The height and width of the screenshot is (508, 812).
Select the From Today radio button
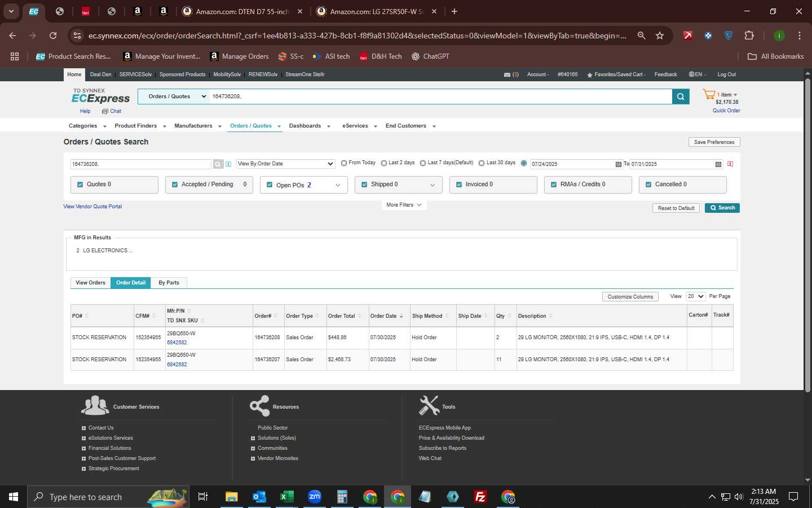[x=344, y=163]
